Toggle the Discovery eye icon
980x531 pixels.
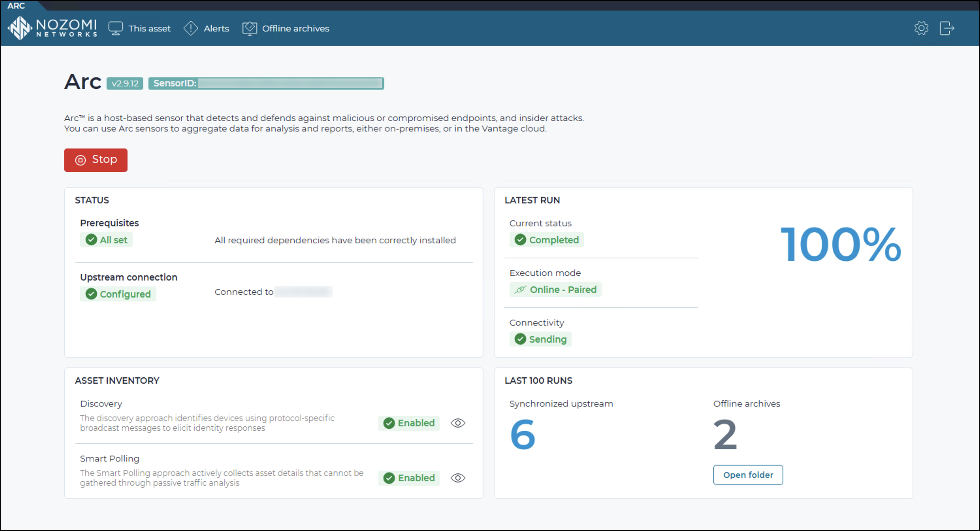458,423
